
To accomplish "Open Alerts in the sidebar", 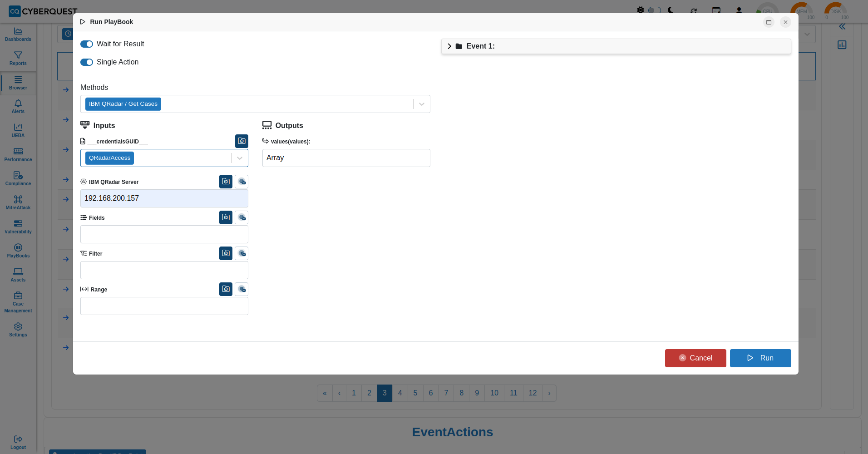I will tap(18, 107).
